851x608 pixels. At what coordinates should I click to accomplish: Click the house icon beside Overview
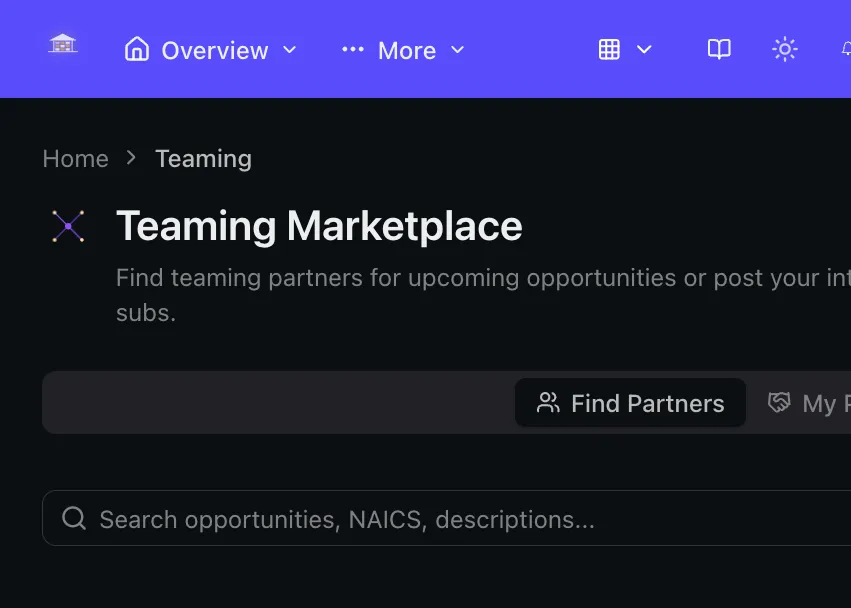(x=137, y=49)
